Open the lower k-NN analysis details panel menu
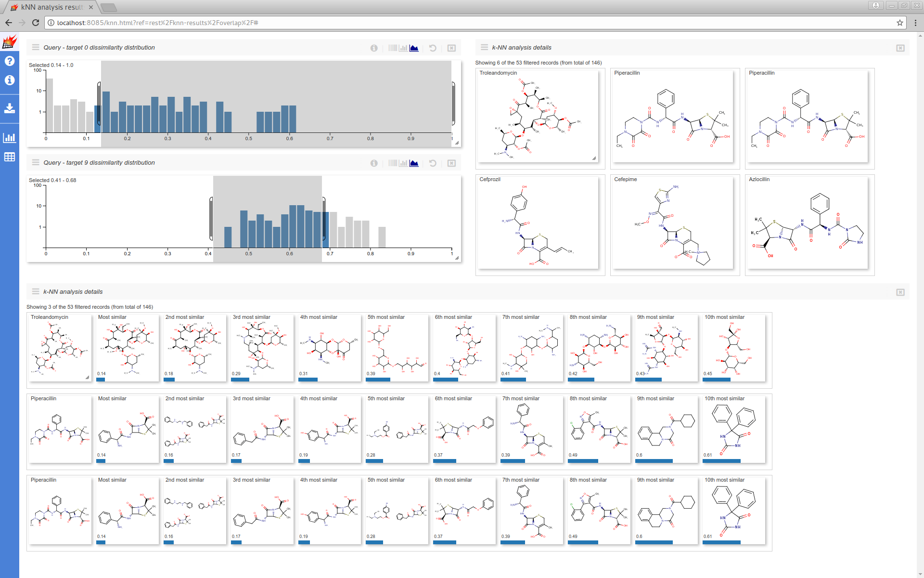924x578 pixels. click(x=36, y=291)
